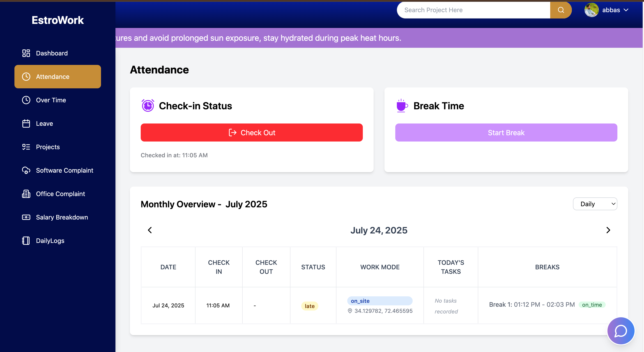This screenshot has width=644, height=352.
Task: Click the coffee cup Break Time icon
Action: pos(402,105)
